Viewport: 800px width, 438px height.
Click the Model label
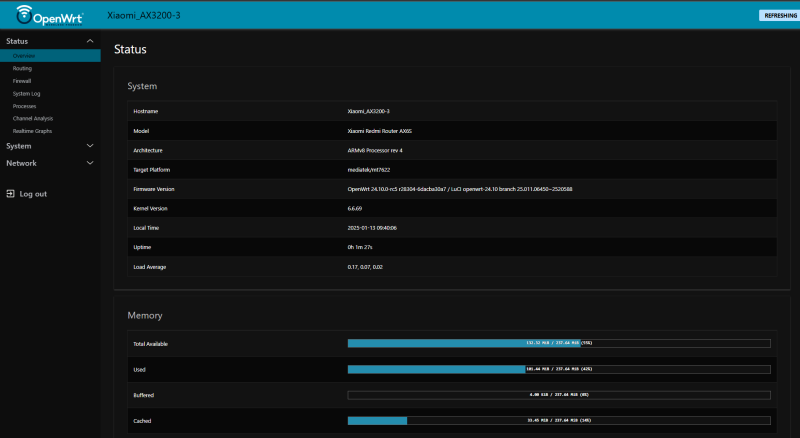141,131
